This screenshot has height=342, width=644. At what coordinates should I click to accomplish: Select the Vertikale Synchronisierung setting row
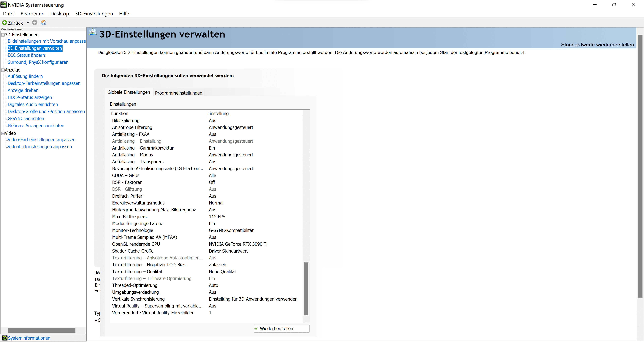coord(138,299)
